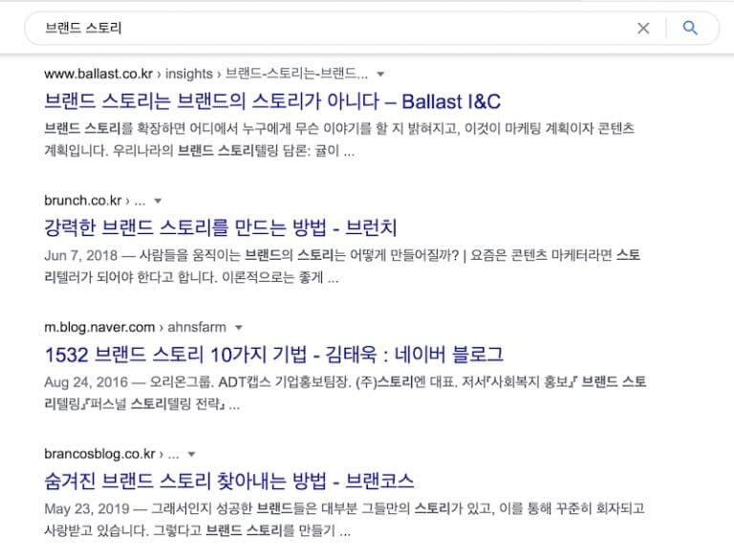The width and height of the screenshot is (734, 560).
Task: Open the 강력한 브랜드 스토리를 만드는 방법 - 브런치 result
Action: (221, 227)
